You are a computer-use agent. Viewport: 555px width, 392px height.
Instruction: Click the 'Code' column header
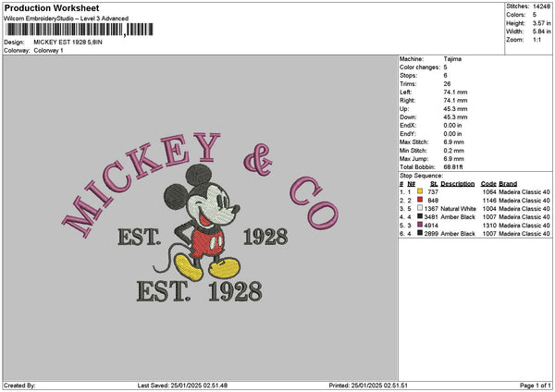tap(488, 184)
